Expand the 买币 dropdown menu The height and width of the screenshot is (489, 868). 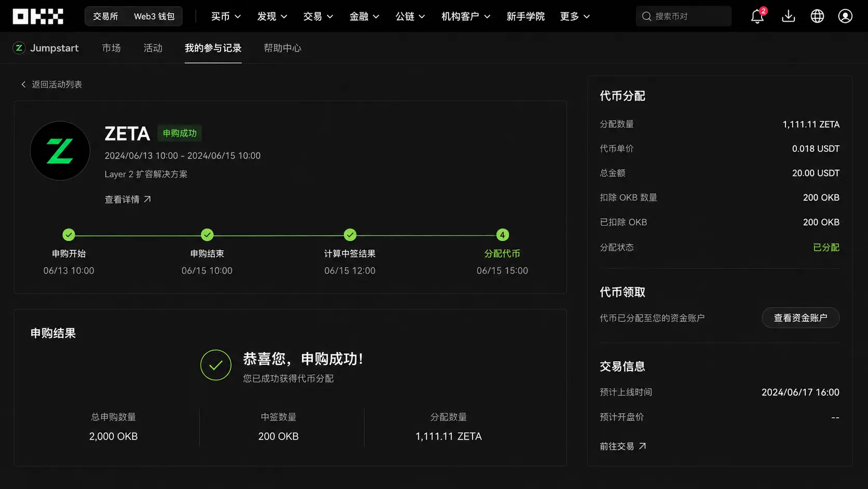[226, 17]
